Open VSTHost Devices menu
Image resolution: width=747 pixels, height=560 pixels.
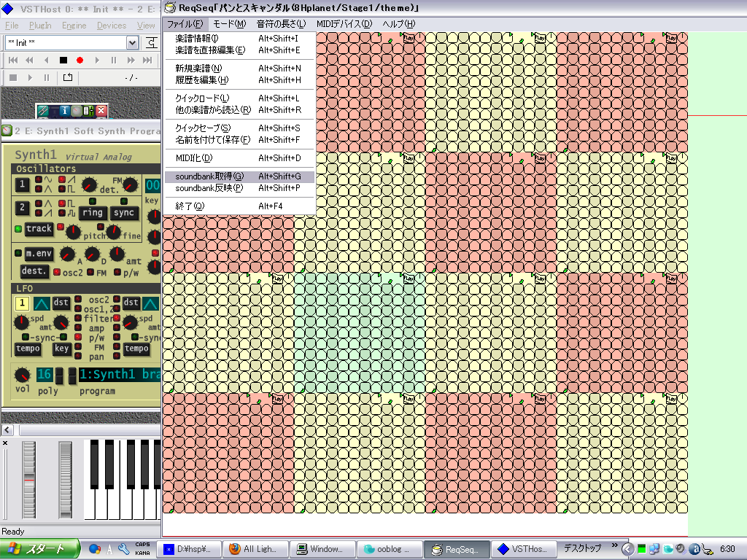(x=112, y=26)
